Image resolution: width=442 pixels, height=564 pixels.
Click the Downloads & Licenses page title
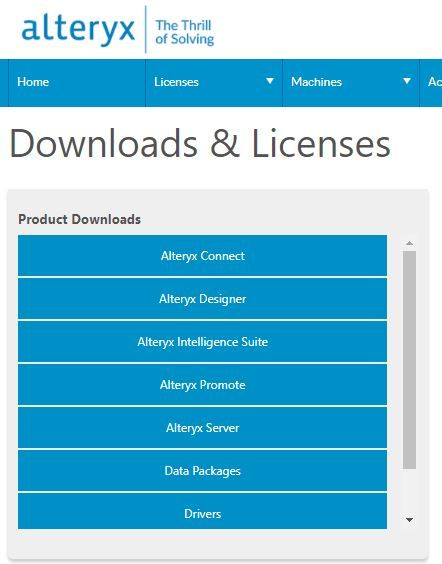(x=200, y=144)
